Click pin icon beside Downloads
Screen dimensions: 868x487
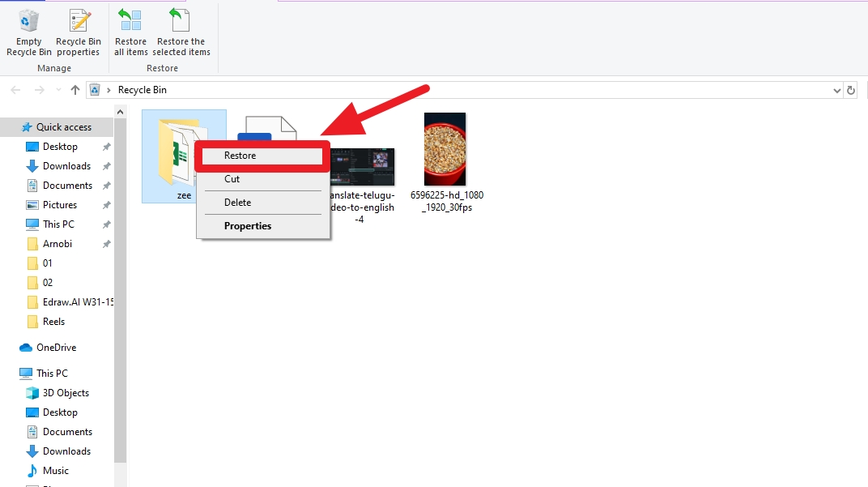click(106, 166)
